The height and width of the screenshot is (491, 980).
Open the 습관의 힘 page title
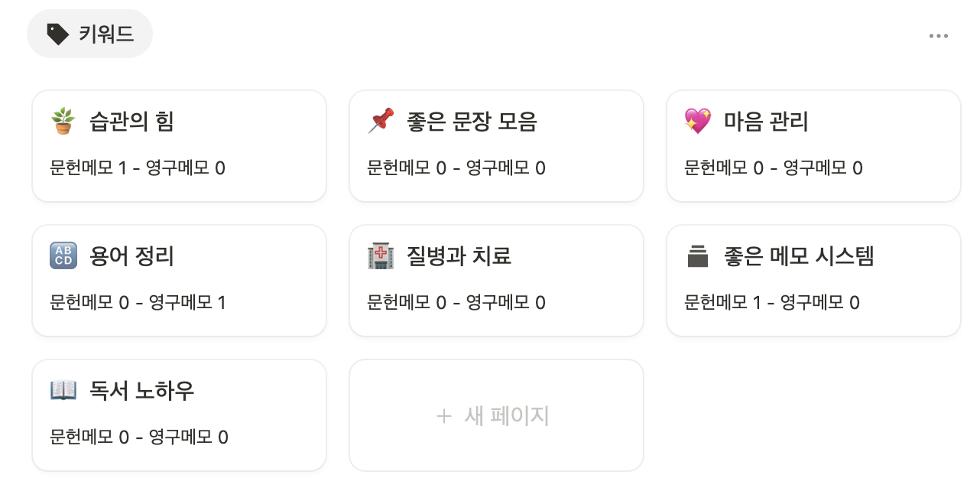pos(131,122)
